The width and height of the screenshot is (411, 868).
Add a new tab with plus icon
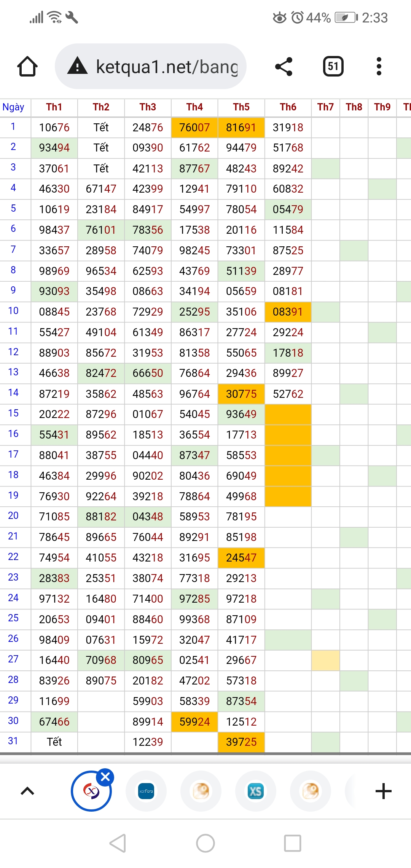[x=383, y=791]
